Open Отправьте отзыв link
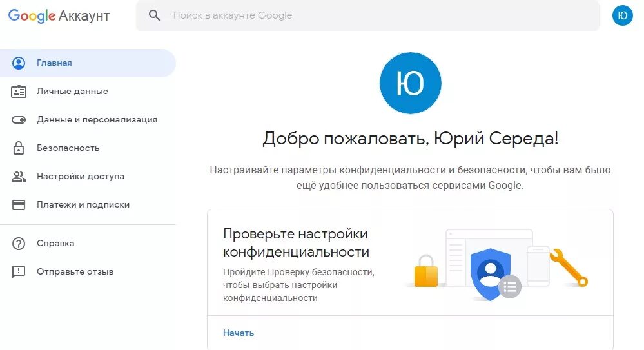The width and height of the screenshot is (644, 350). tap(88, 271)
